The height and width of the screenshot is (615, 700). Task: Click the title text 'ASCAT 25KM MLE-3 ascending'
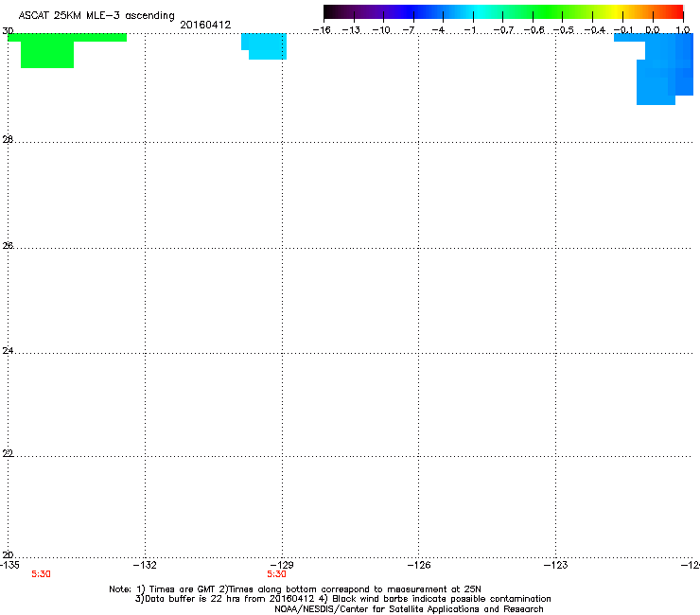96,16
